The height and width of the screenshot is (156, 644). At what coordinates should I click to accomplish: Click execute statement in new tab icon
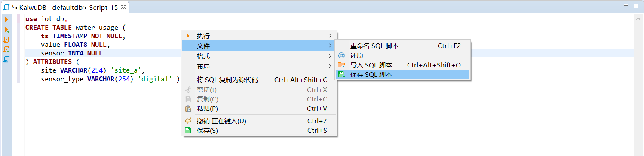coord(6,30)
